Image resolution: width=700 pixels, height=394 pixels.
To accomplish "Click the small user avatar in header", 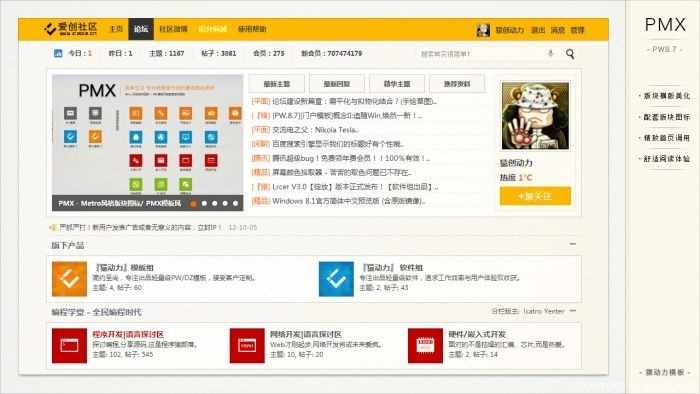I will [483, 30].
